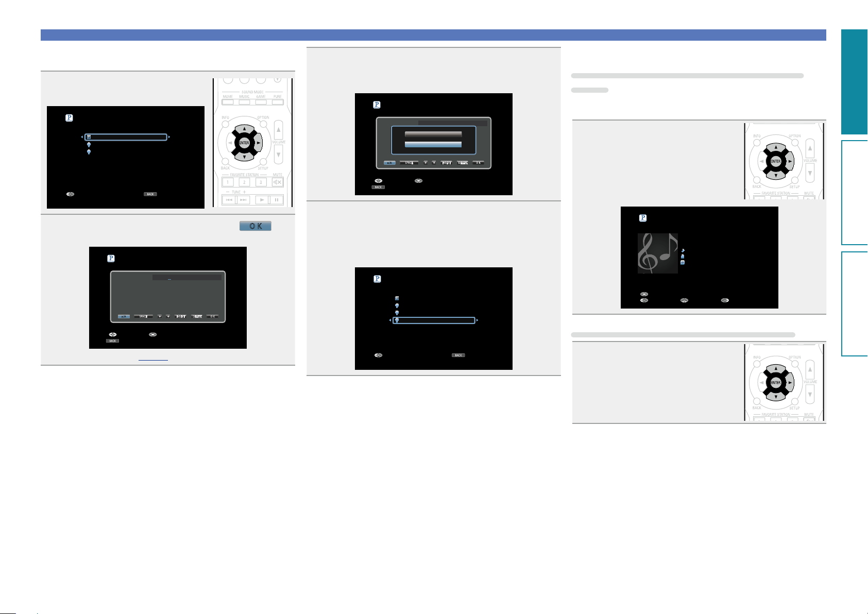Select the gray option in the popup dialog
This screenshot has height=614, width=868.
tap(433, 134)
